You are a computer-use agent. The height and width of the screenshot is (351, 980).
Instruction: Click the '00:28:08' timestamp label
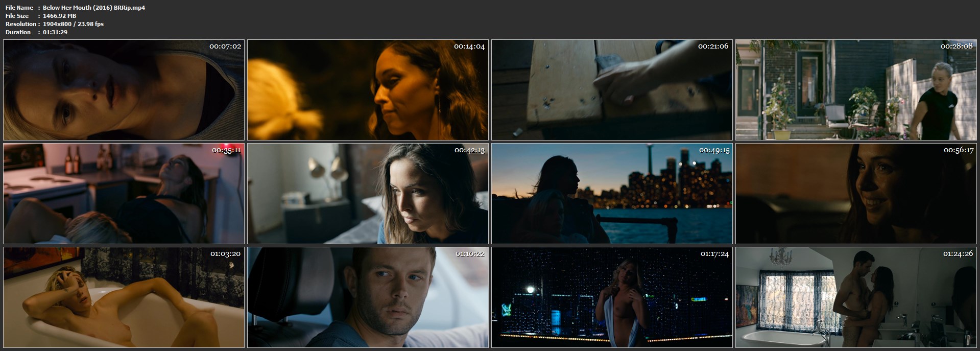click(x=958, y=46)
